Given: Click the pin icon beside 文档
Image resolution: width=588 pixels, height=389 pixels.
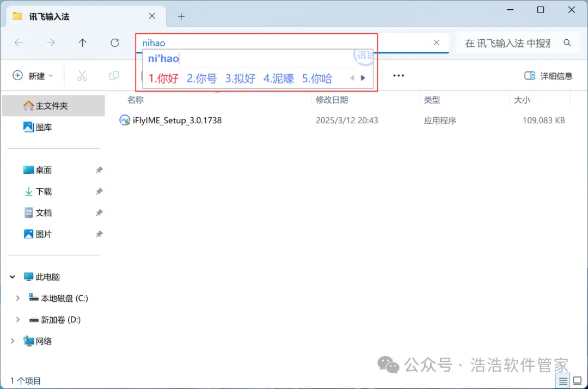Looking at the screenshot, I should (99, 212).
